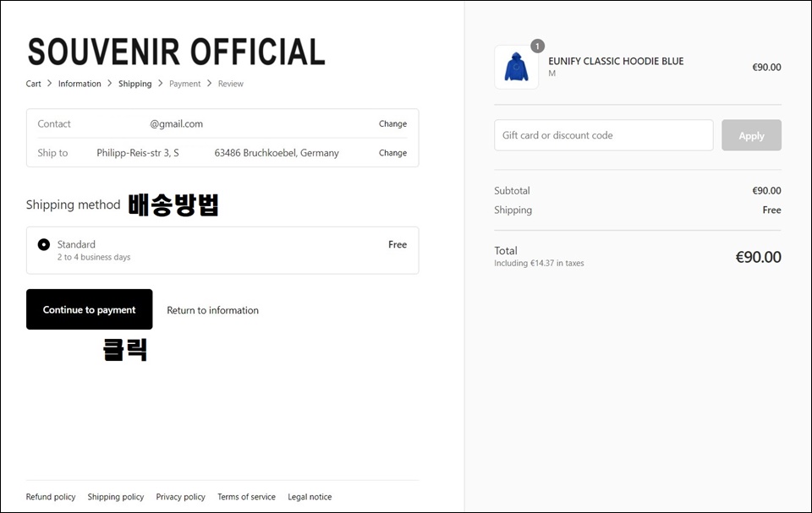Open the Information breadcrumb step

[80, 84]
